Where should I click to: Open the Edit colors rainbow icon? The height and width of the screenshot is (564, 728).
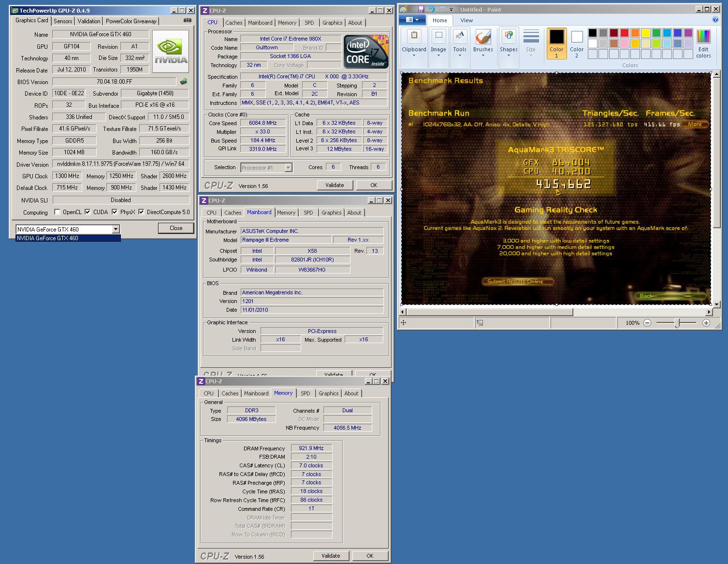(703, 37)
